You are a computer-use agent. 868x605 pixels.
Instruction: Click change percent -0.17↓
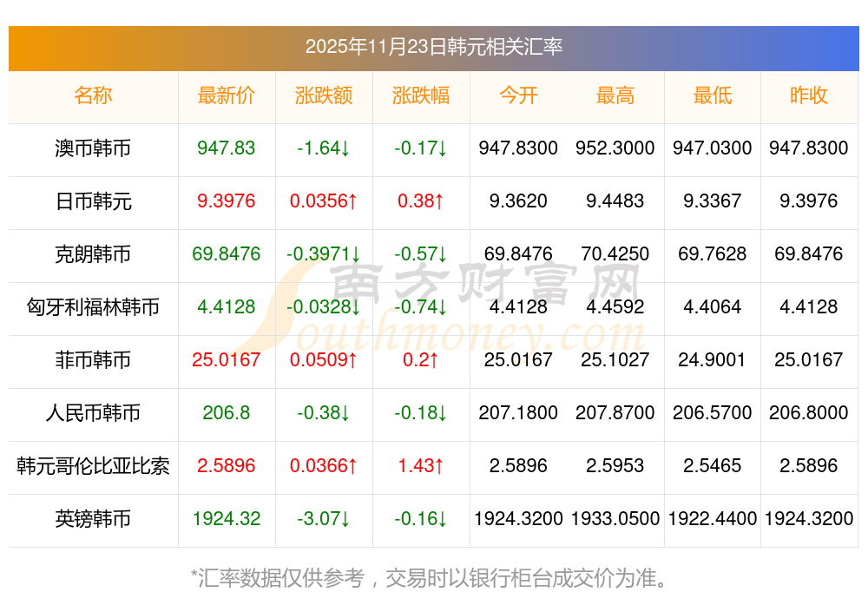pos(421,148)
